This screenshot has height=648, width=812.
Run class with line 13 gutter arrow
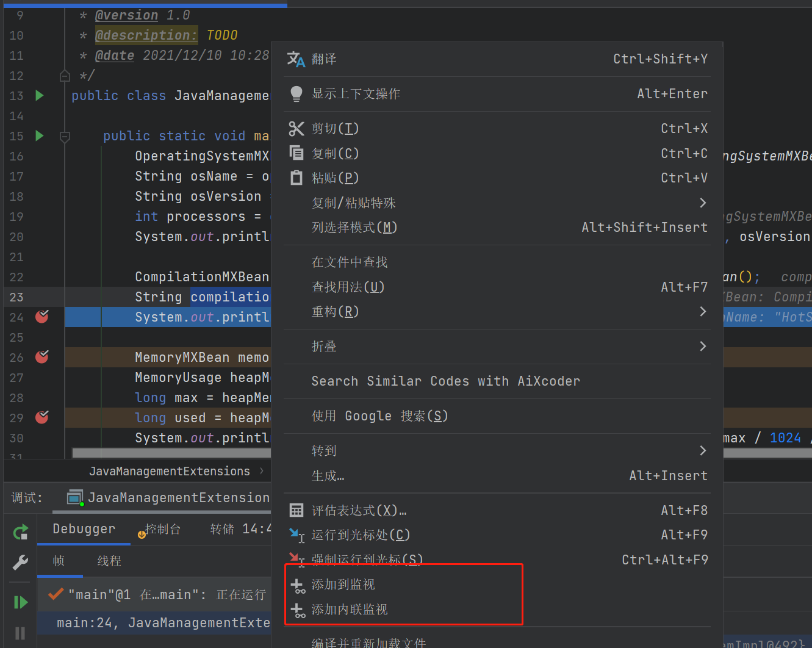pyautogui.click(x=40, y=95)
